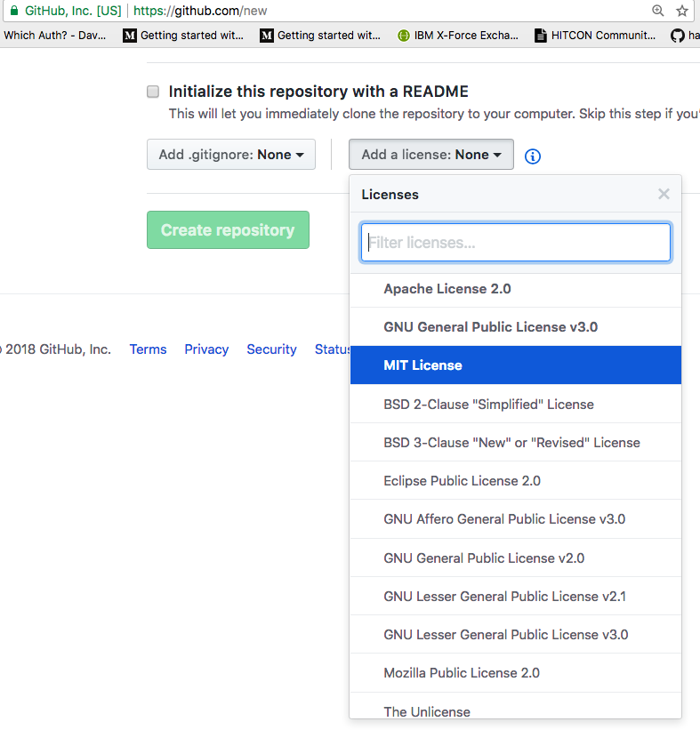
Task: Click the Create repository button
Action: (228, 229)
